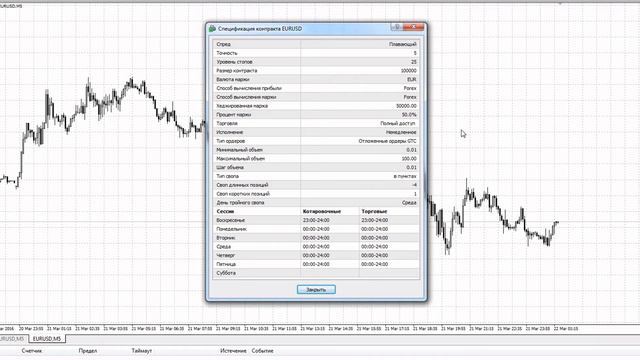The image size is (640, 360).
Task: Click the EUR margin currency value
Action: [x=412, y=79]
